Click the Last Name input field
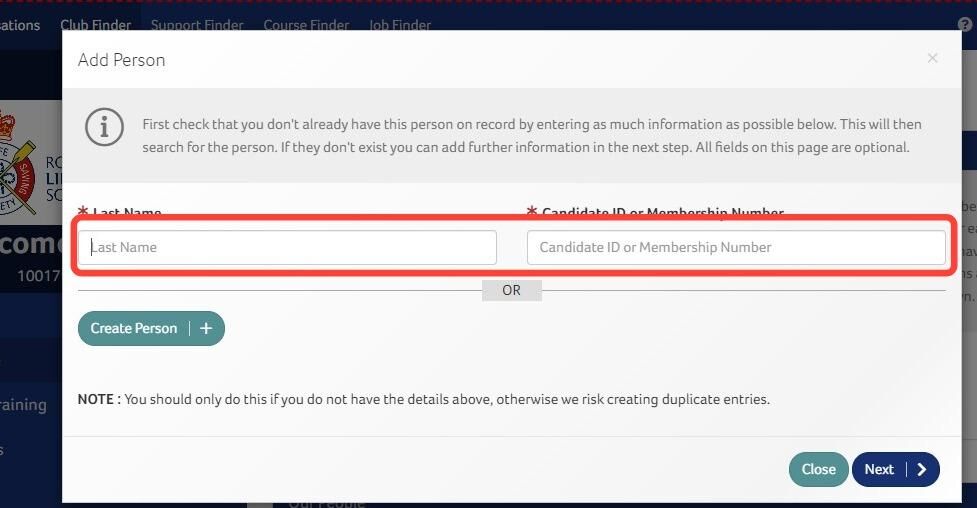977x508 pixels. coord(287,247)
